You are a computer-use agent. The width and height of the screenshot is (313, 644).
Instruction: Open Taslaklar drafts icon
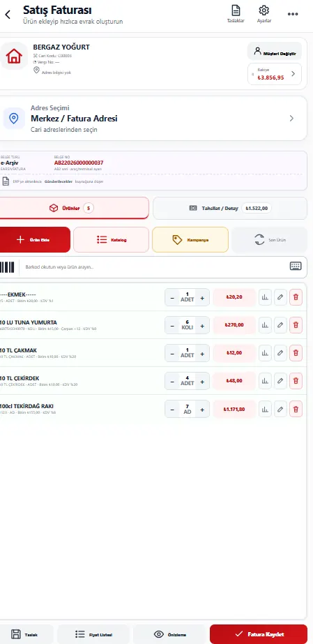[236, 13]
